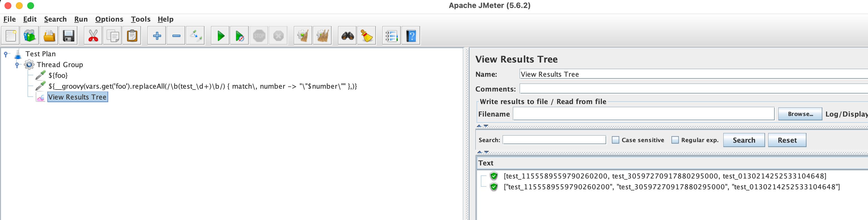Click the Test Plan flask icon
The image size is (868, 220).
(18, 54)
